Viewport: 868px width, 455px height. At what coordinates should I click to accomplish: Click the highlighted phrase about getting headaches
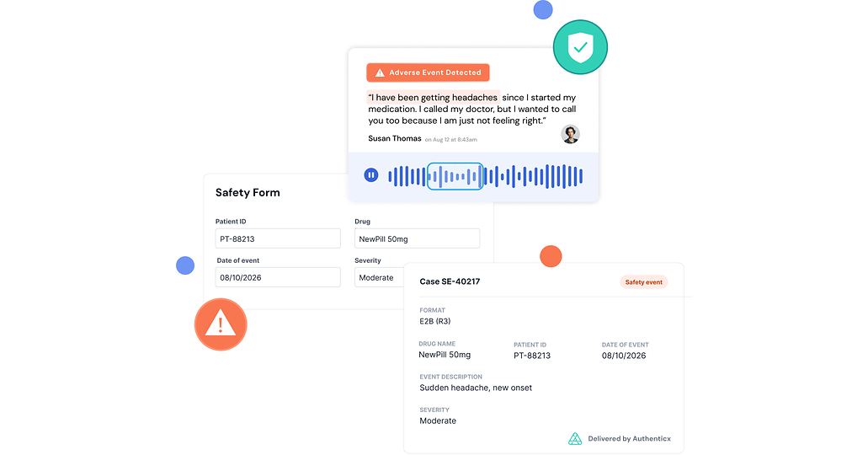pyautogui.click(x=433, y=98)
